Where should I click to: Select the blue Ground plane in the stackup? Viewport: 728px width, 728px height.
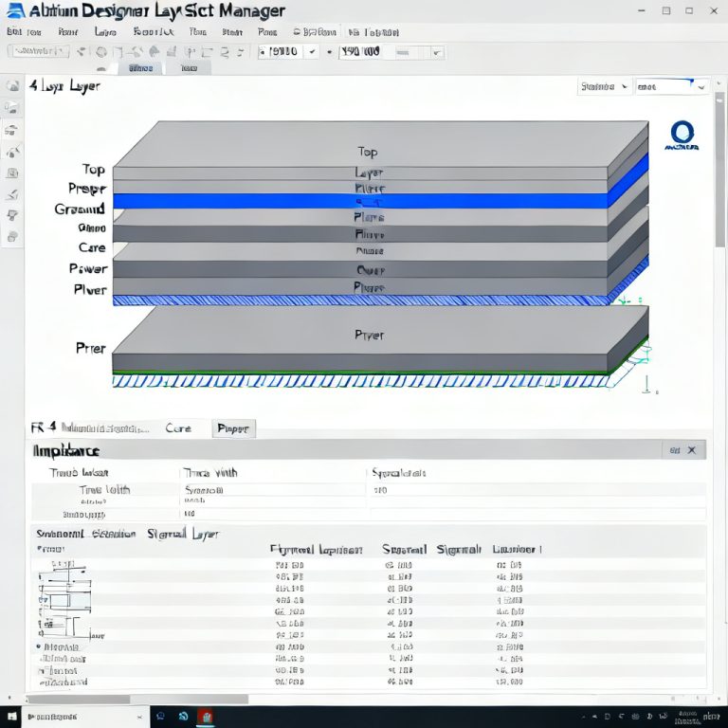click(360, 201)
